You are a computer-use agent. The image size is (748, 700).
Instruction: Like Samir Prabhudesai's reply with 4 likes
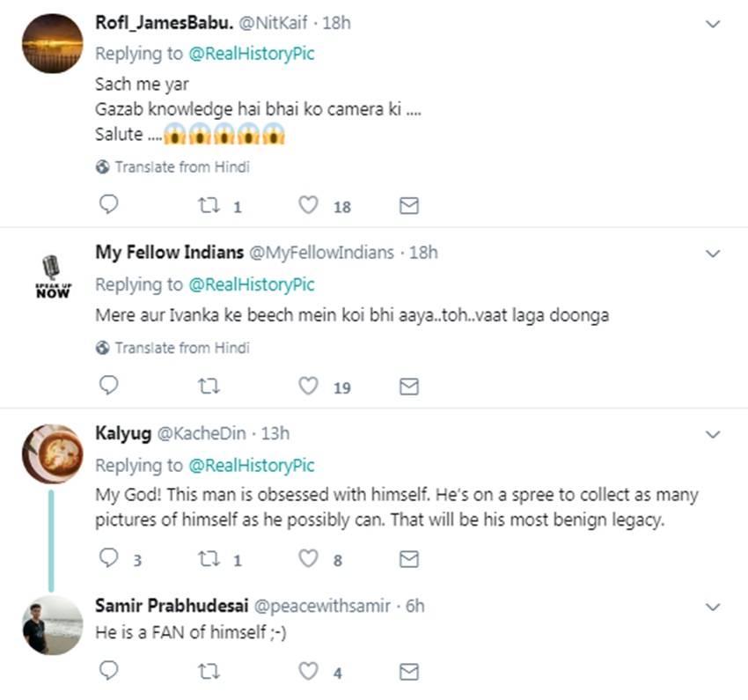pos(308,673)
